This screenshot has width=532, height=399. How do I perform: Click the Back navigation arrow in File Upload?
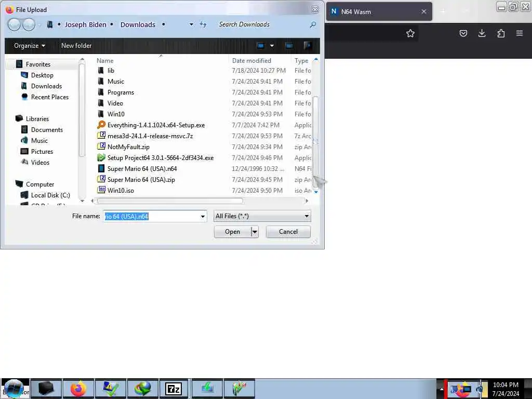14,25
